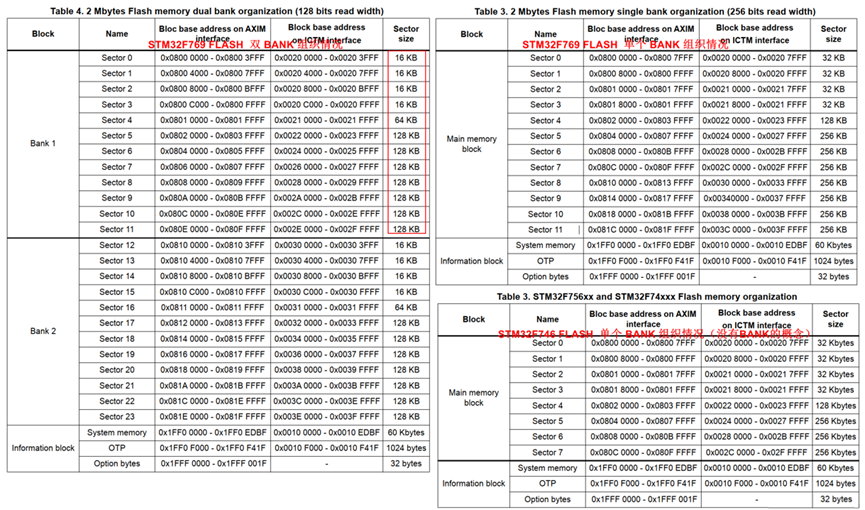The image size is (865, 510).
Task: Click address '0x0030 0000 - 0x0033 FFFF'
Action: [755, 183]
